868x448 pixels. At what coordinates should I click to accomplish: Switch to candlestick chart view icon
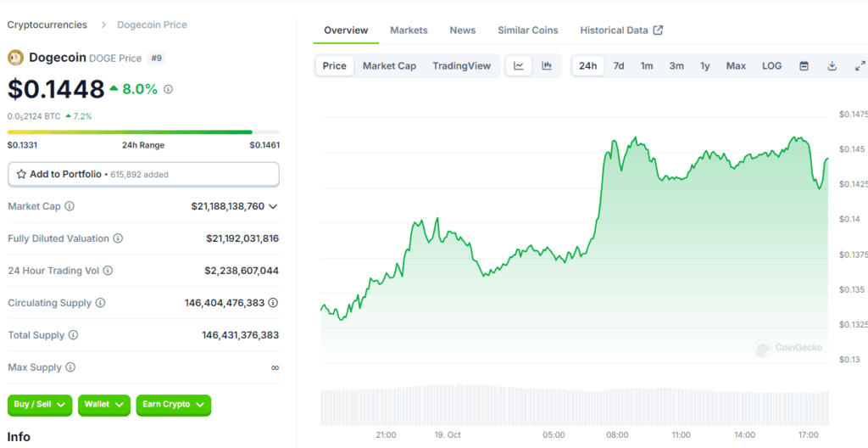[x=547, y=66]
